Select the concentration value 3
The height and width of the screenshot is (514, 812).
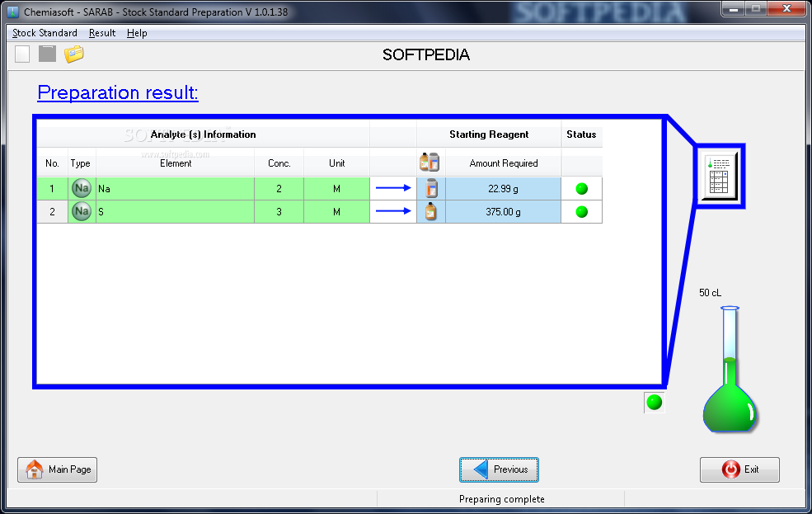[x=279, y=211]
